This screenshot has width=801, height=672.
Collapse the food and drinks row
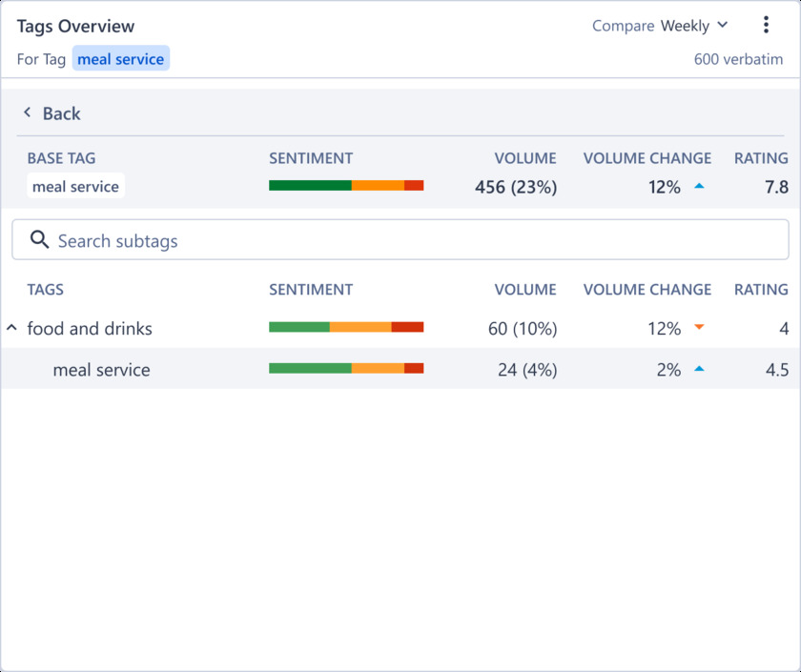(11, 328)
